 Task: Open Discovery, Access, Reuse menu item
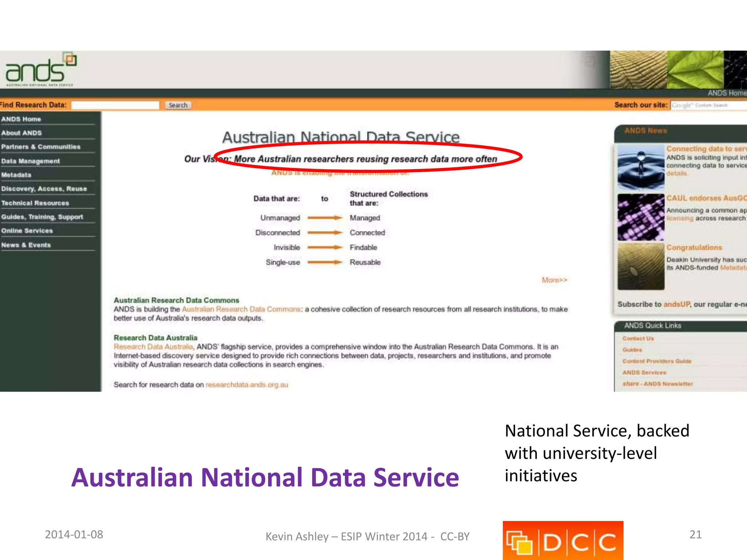[44, 189]
